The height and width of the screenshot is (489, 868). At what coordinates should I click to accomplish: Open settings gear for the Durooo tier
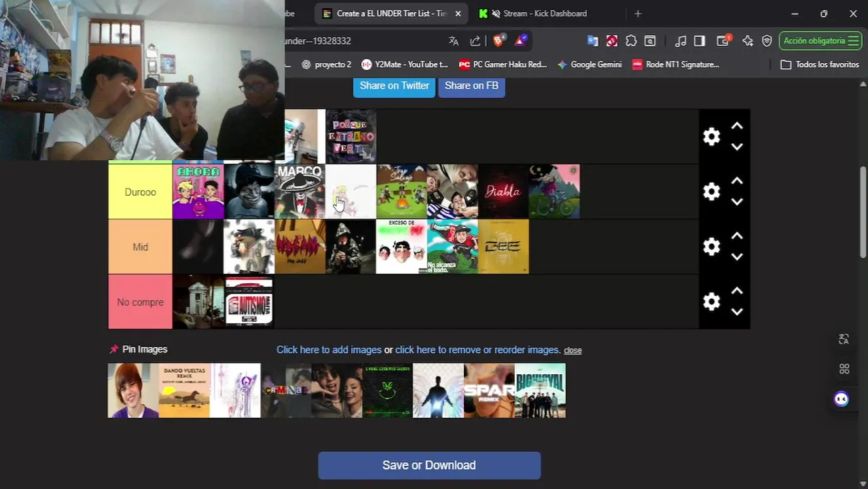(711, 192)
